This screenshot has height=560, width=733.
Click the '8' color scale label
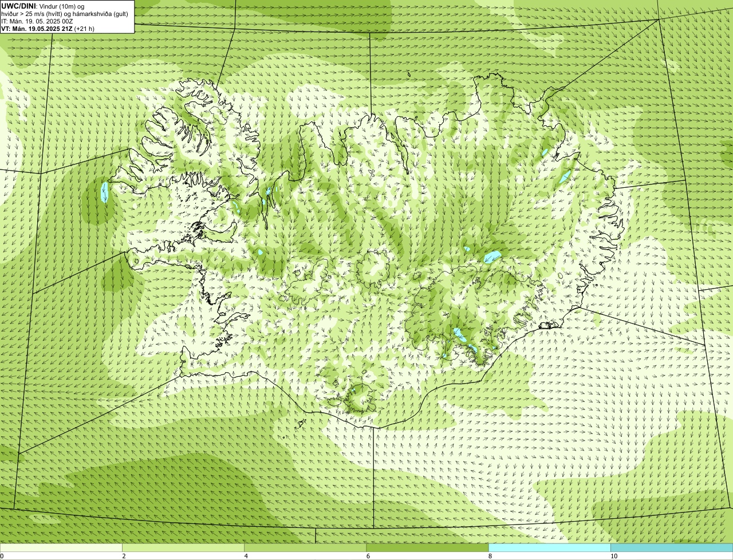[x=490, y=556]
